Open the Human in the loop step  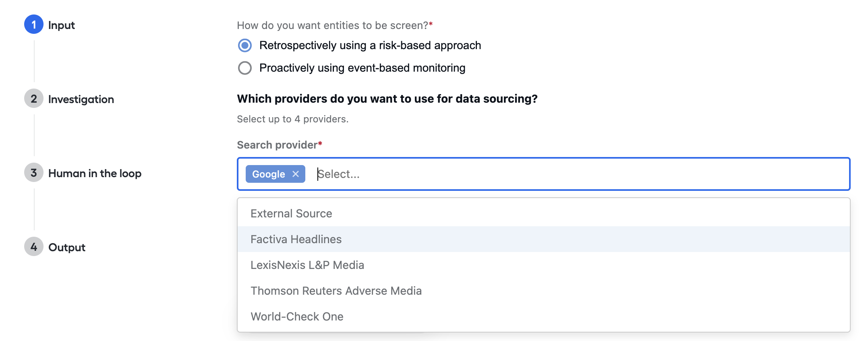click(95, 173)
